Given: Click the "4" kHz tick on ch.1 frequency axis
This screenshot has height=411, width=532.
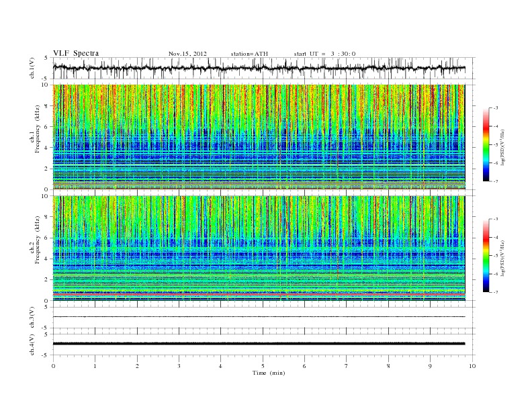Looking at the screenshot, I should 46,148.
